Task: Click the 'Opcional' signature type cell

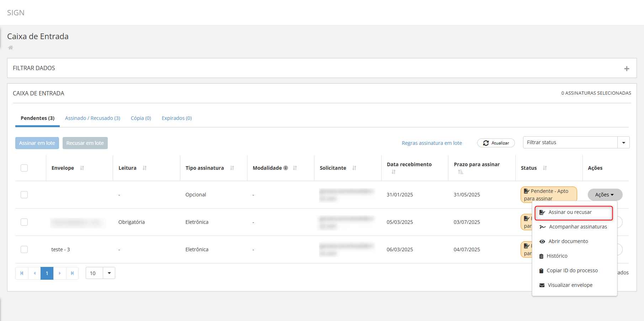Action: point(196,195)
